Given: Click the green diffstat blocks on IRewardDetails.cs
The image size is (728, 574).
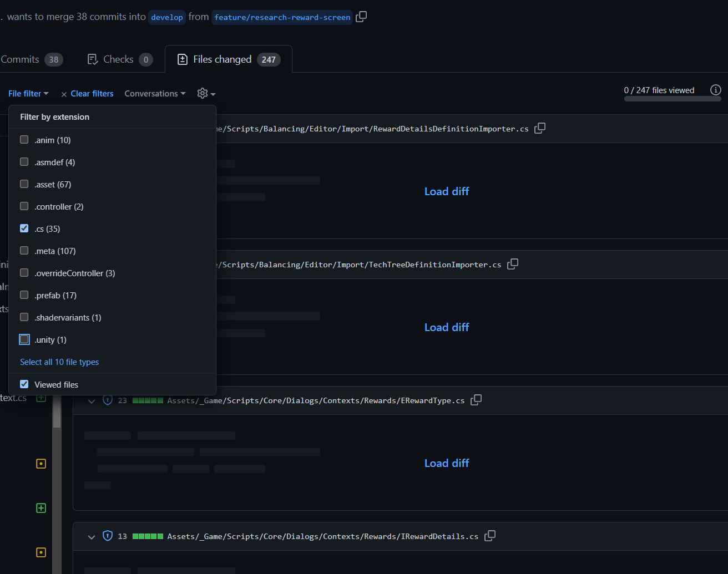Looking at the screenshot, I should (x=148, y=536).
